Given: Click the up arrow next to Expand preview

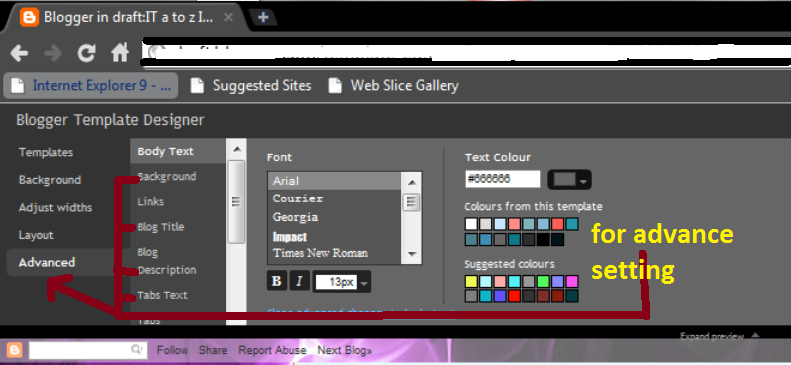Looking at the screenshot, I should click(x=755, y=335).
